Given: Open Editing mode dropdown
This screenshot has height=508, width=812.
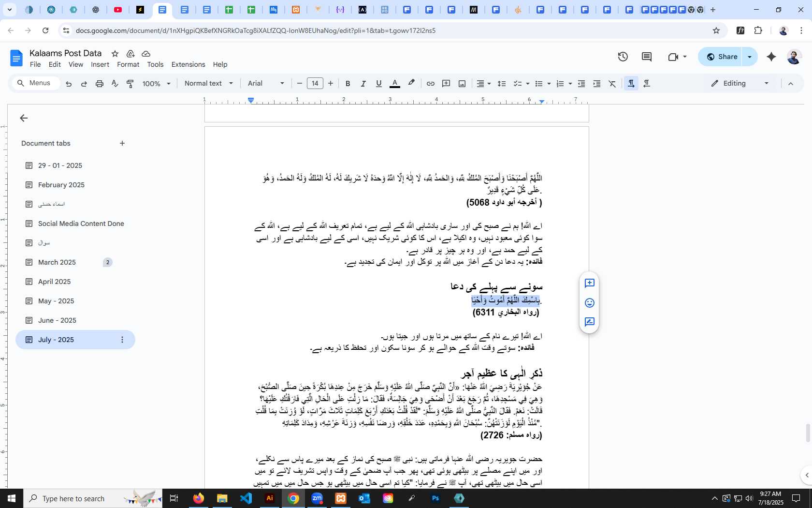Looking at the screenshot, I should [739, 84].
